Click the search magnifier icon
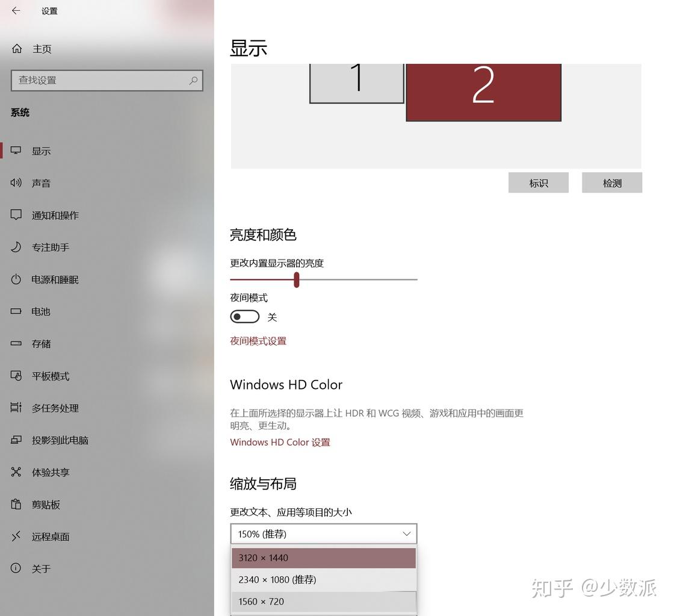674x616 pixels. pos(193,81)
